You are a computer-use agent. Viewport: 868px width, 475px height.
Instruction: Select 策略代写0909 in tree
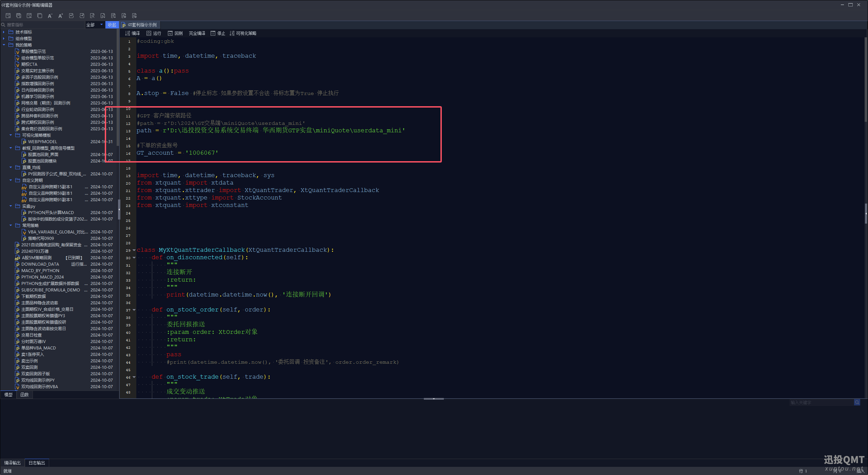(41, 238)
